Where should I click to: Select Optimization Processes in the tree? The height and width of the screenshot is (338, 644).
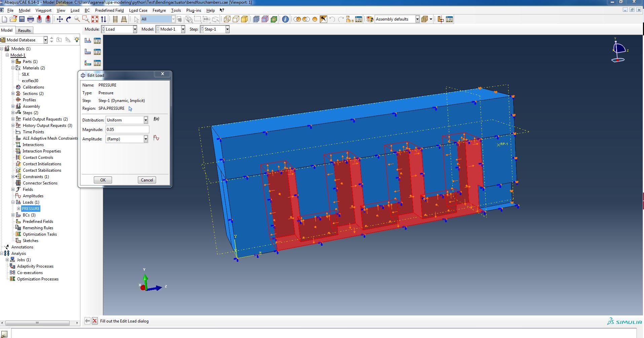pos(38,279)
